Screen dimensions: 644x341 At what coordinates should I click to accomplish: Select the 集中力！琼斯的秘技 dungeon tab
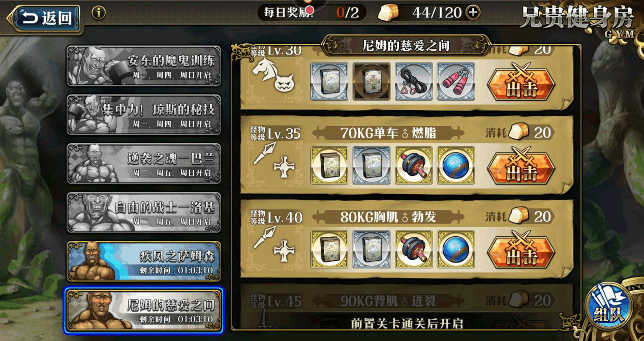(x=144, y=115)
